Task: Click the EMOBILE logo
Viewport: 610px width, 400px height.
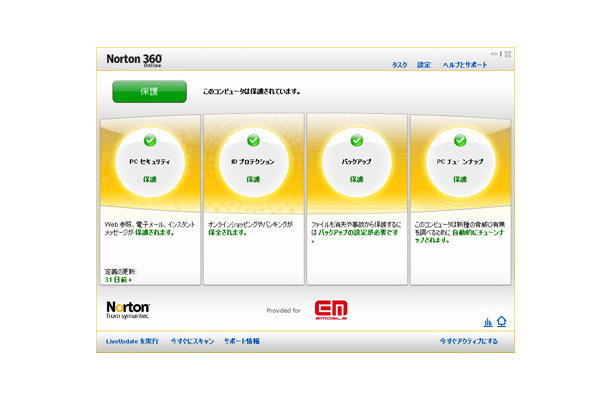Action: (x=331, y=310)
